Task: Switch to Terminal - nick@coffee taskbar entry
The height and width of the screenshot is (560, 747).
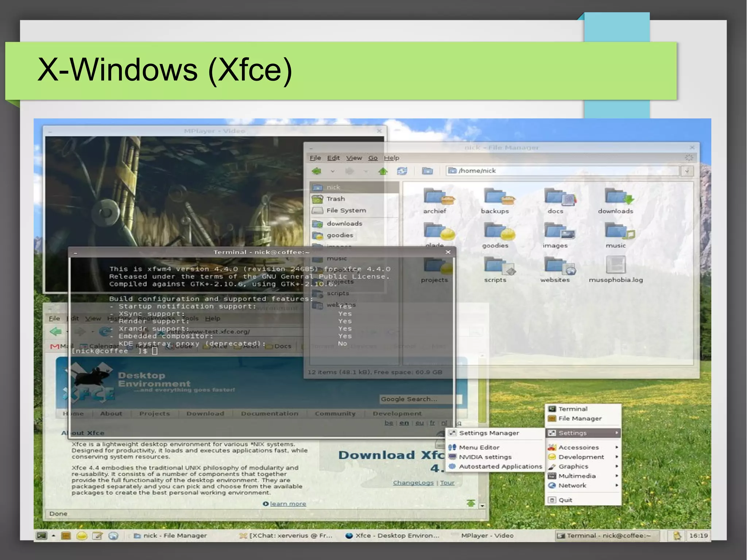Action: 607,536
